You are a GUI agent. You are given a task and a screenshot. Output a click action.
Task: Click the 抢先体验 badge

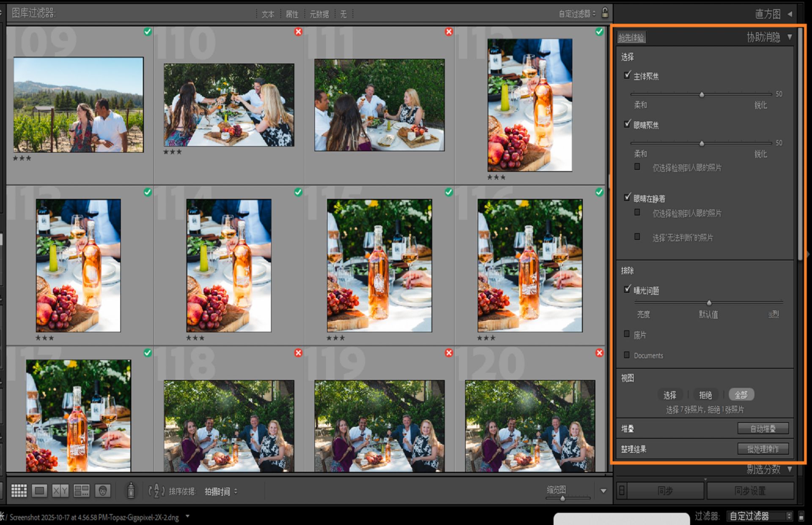point(631,38)
